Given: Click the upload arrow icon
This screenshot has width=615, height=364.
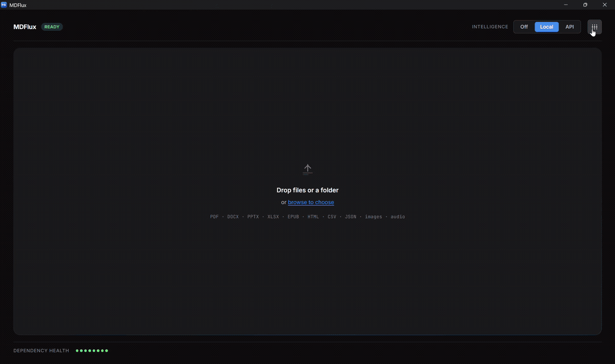Looking at the screenshot, I should point(307,169).
